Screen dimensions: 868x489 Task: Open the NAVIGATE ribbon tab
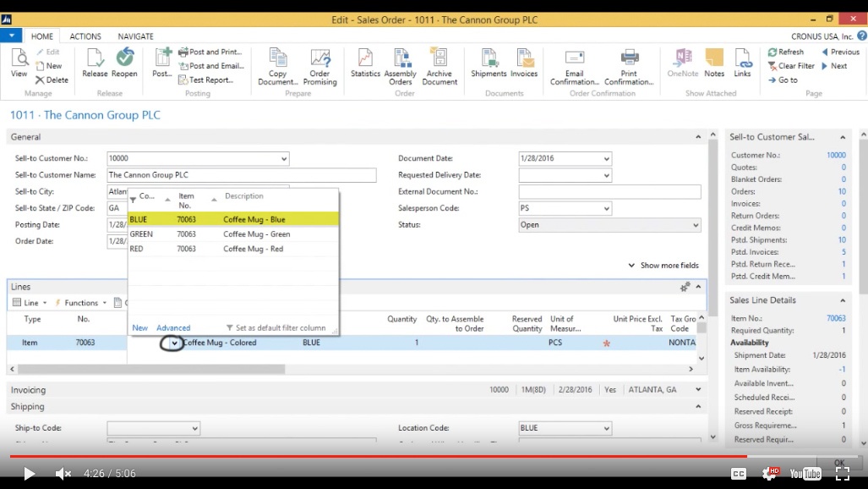pyautogui.click(x=135, y=36)
